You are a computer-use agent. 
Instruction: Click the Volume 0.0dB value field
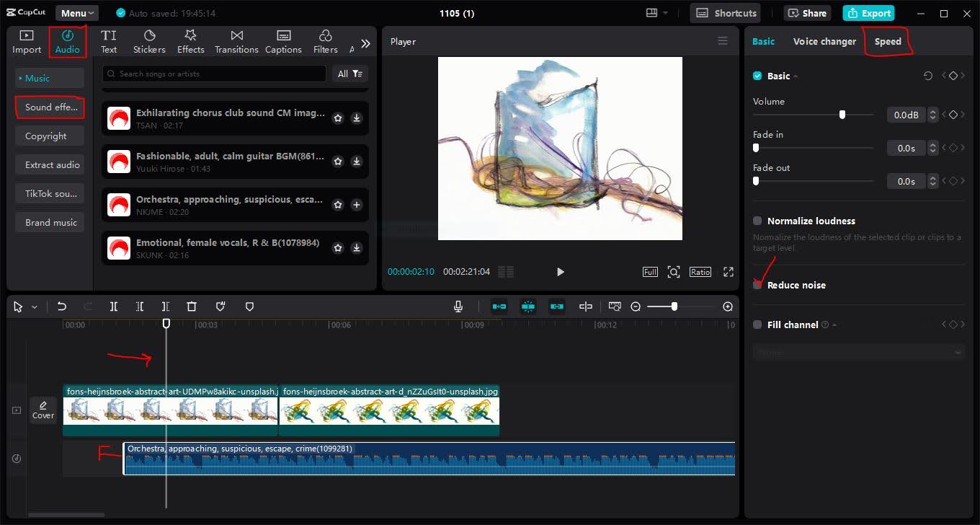906,115
